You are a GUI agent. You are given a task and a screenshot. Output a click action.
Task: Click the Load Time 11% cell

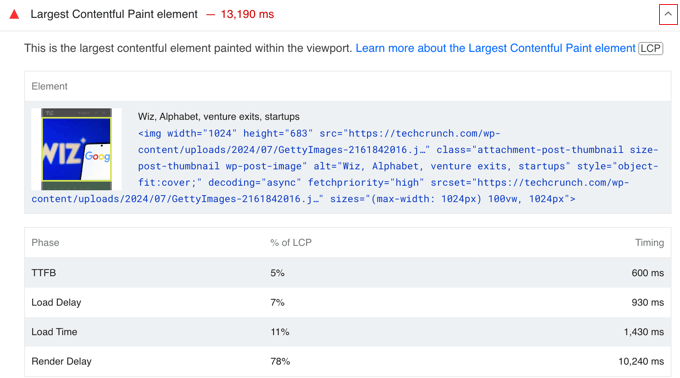point(280,332)
